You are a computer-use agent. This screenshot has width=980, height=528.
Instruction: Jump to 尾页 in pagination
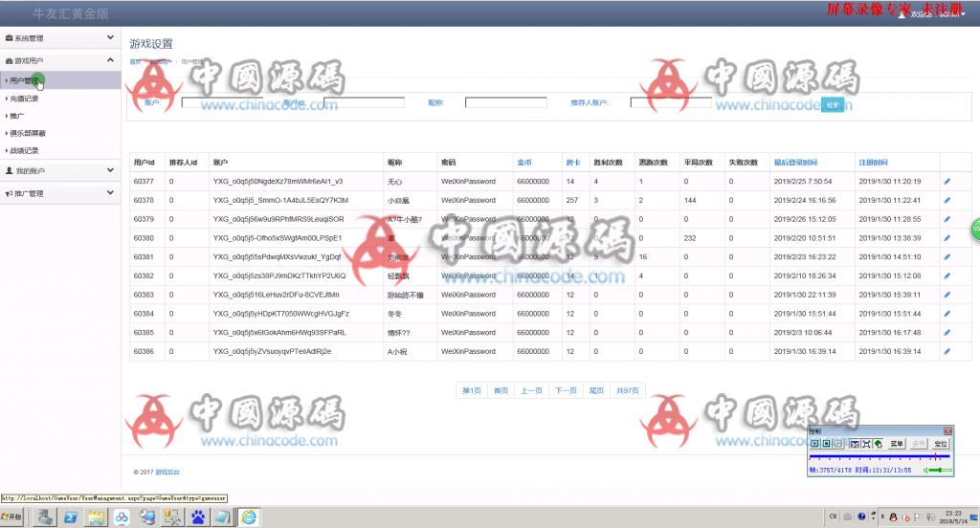point(597,390)
